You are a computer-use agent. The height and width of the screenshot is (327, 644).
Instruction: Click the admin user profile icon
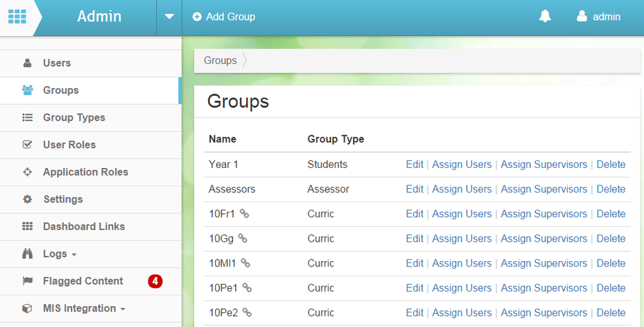click(x=582, y=16)
